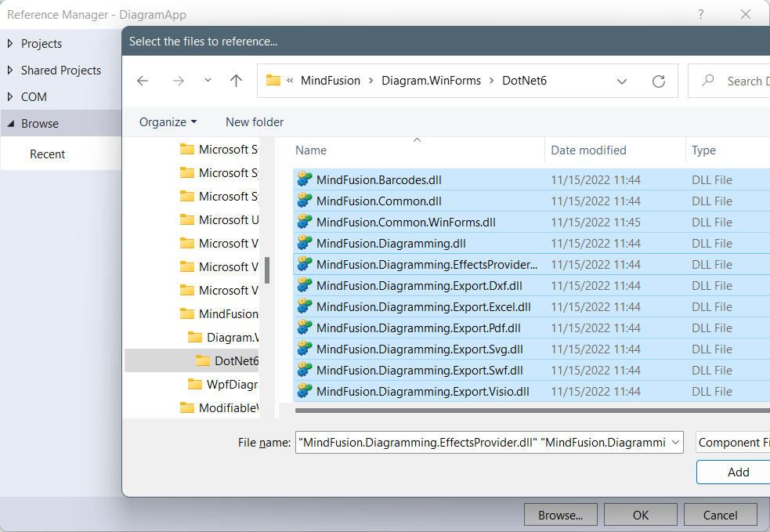The height and width of the screenshot is (532, 770).
Task: Click the DotNet6 breadcrumb segment
Action: (524, 81)
